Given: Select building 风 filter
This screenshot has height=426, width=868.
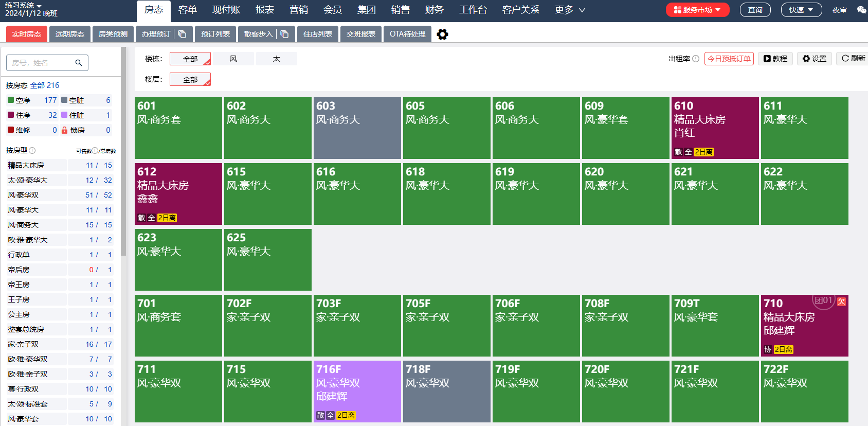Looking at the screenshot, I should pos(233,59).
